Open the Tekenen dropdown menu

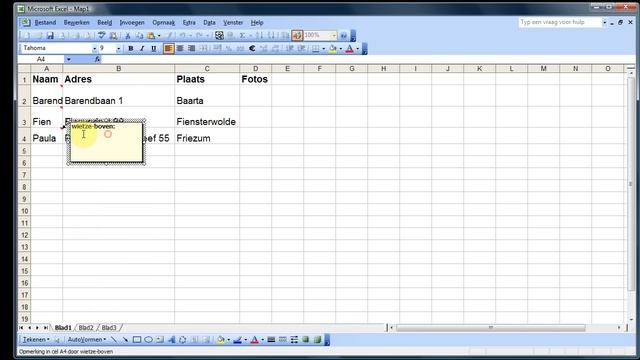coord(36,340)
